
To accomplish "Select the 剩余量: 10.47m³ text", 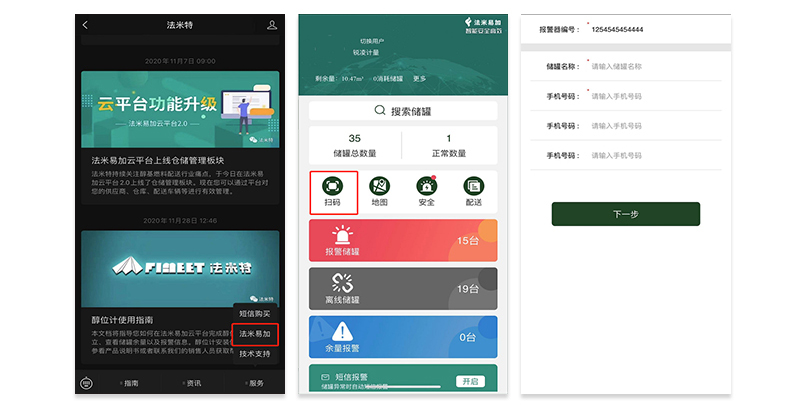I will 340,79.
